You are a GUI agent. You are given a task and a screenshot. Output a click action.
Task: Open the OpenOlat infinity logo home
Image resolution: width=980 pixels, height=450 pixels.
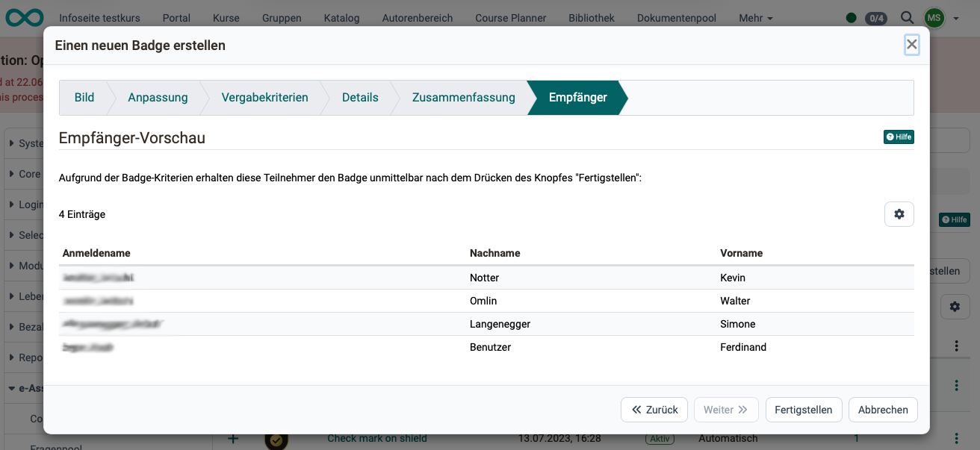tap(24, 17)
